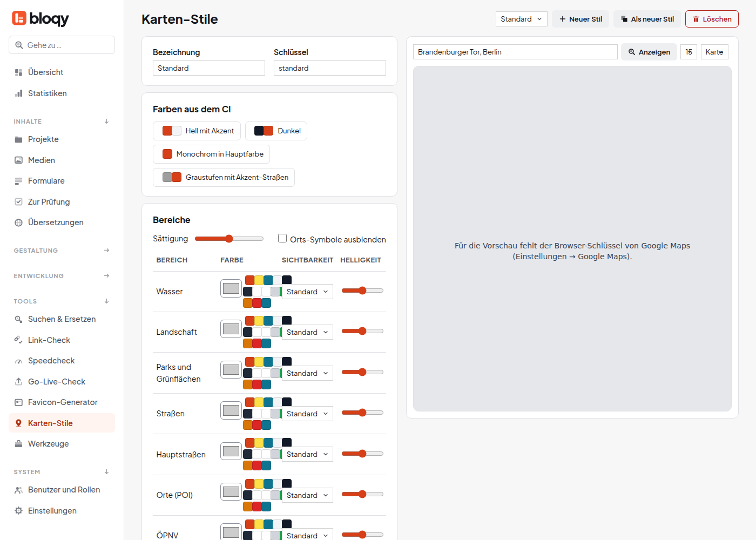The width and height of the screenshot is (756, 540).
Task: Open Sichtbarkeit dropdown for Landschaft
Action: pyautogui.click(x=307, y=332)
